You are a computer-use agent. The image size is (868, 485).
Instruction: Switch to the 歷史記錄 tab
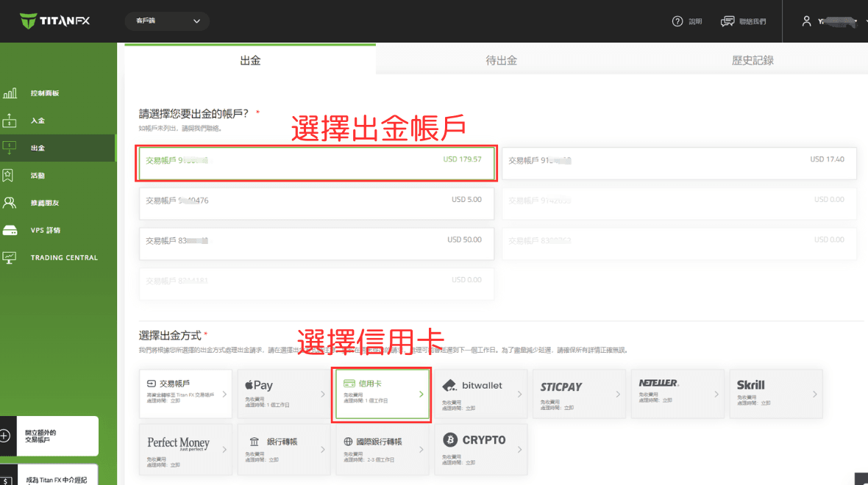click(x=752, y=60)
